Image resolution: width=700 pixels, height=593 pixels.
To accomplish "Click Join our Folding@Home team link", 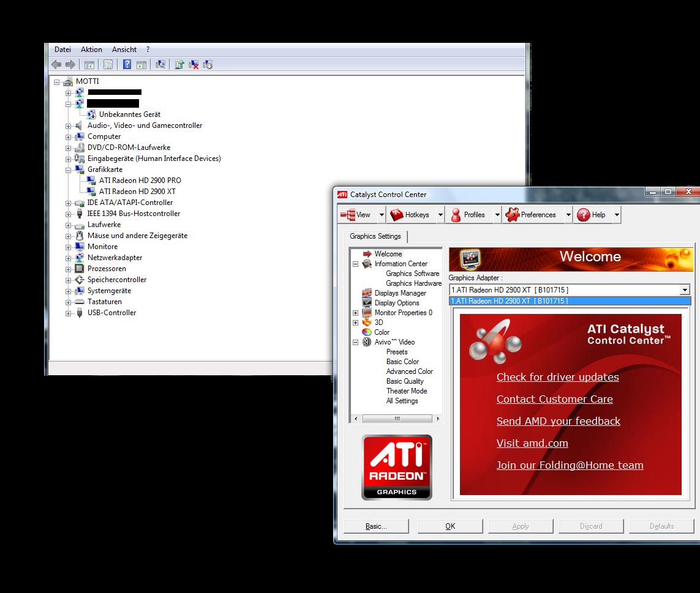I will [x=570, y=465].
